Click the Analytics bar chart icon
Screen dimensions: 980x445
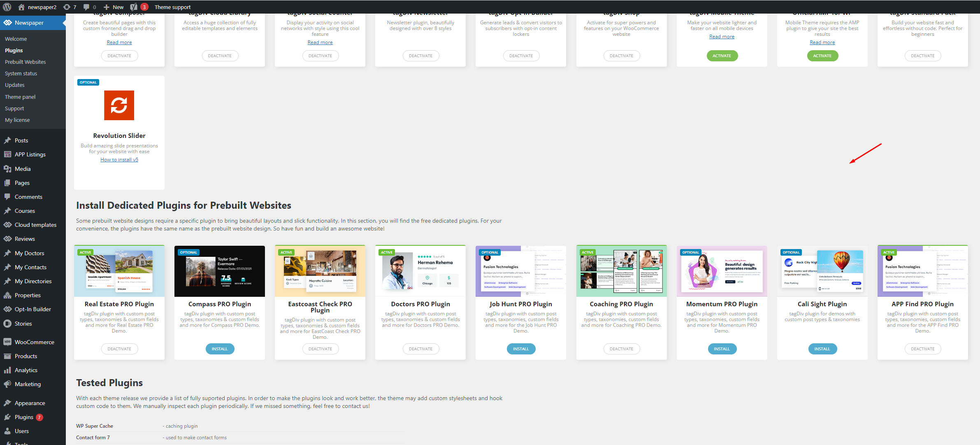point(7,370)
